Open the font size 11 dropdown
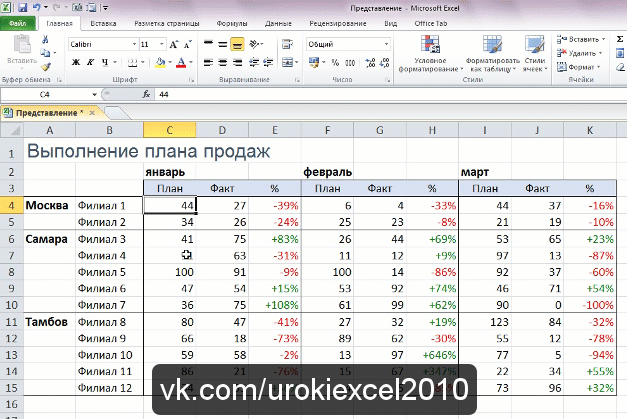 pyautogui.click(x=162, y=44)
